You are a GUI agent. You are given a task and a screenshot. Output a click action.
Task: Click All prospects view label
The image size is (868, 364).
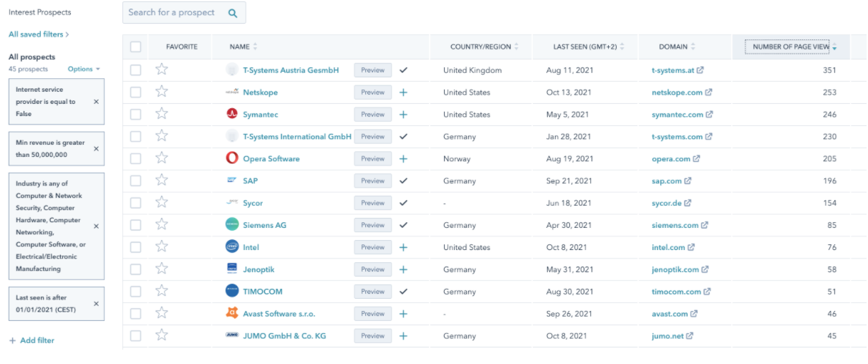click(32, 57)
